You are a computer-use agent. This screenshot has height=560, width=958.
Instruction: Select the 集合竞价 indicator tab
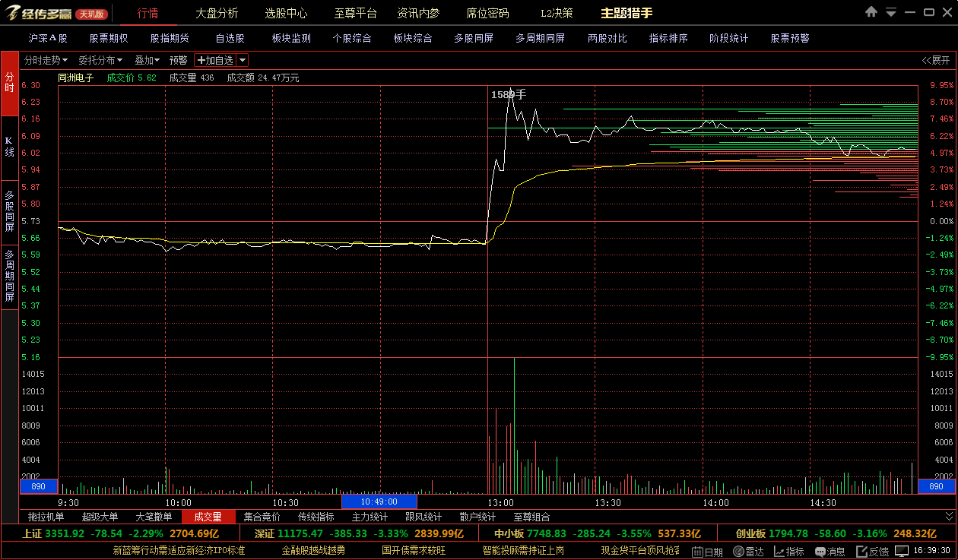click(262, 517)
